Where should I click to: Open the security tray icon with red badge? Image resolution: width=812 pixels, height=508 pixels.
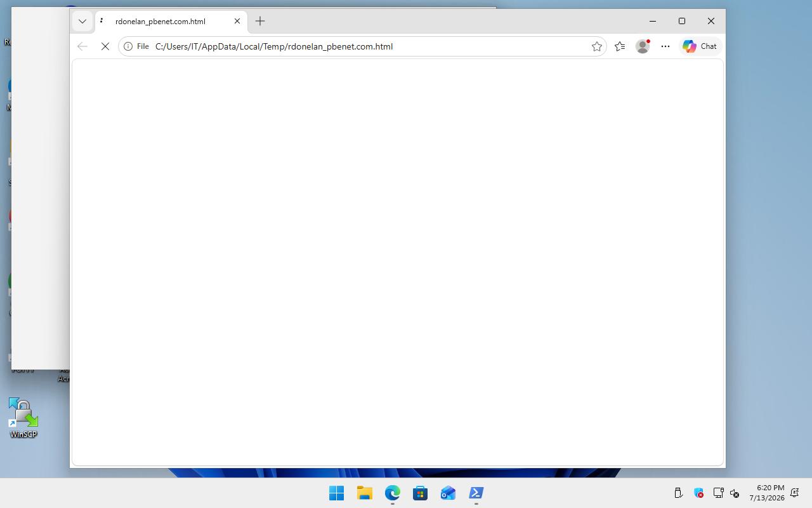tap(698, 493)
